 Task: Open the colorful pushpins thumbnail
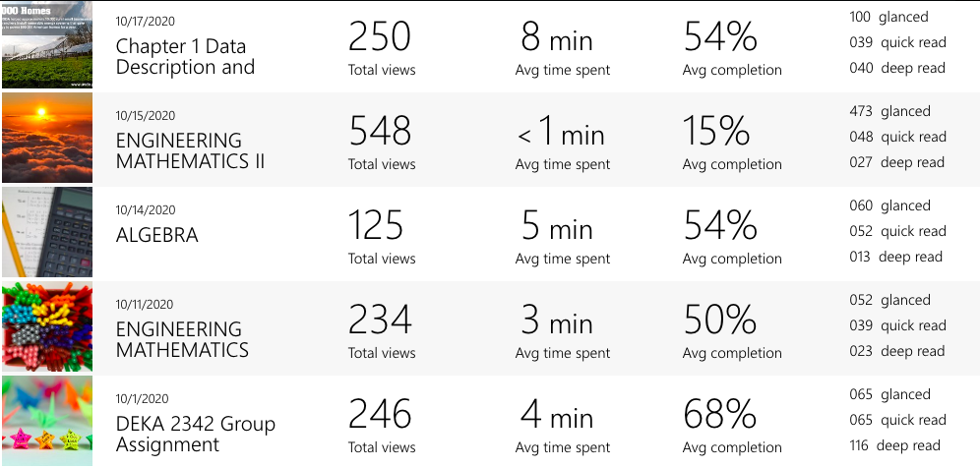pyautogui.click(x=46, y=327)
